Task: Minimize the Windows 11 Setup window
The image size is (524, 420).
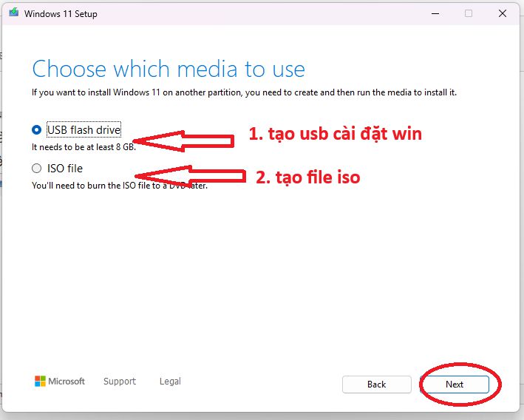Action: point(431,13)
